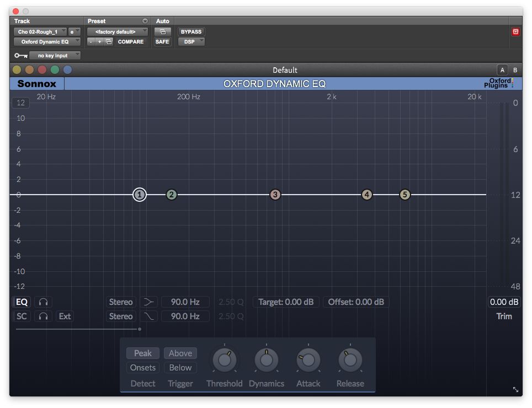Toggle plug-in BYPASS
Viewport: 532px width, 408px height.
coord(191,32)
